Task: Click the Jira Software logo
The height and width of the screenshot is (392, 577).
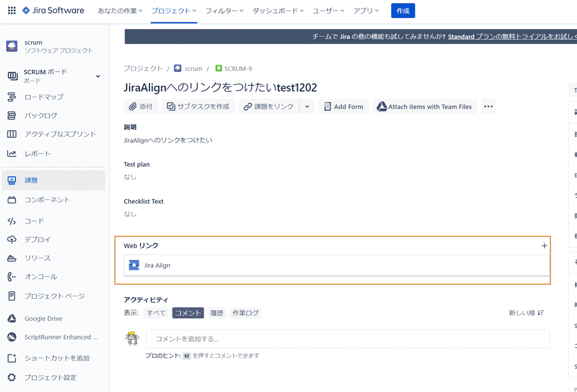Action: [x=53, y=10]
